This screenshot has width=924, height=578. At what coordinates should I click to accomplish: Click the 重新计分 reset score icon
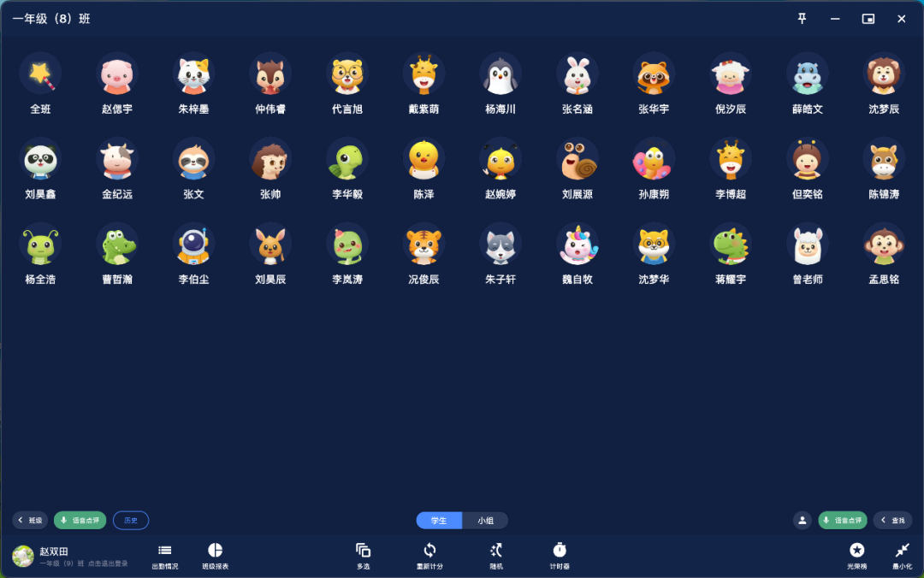click(429, 555)
